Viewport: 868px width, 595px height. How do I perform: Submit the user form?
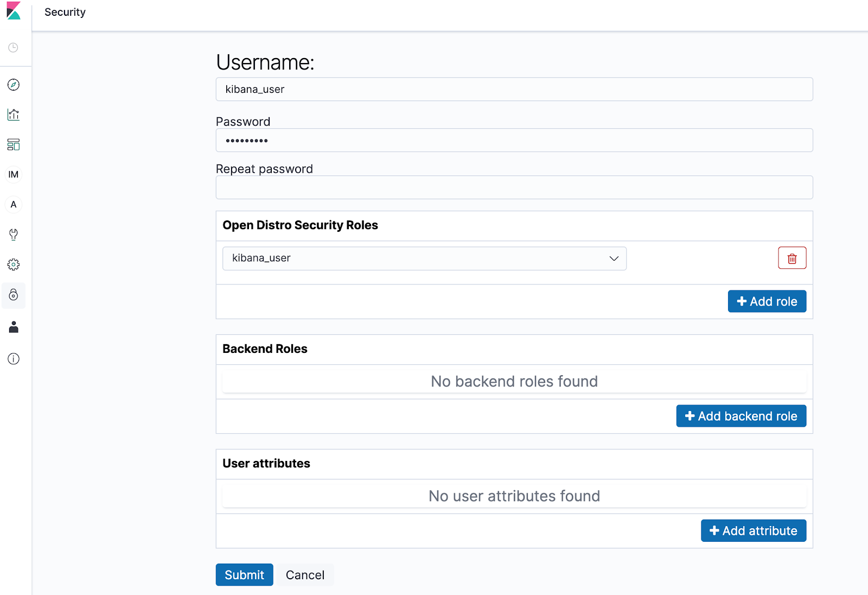[244, 575]
